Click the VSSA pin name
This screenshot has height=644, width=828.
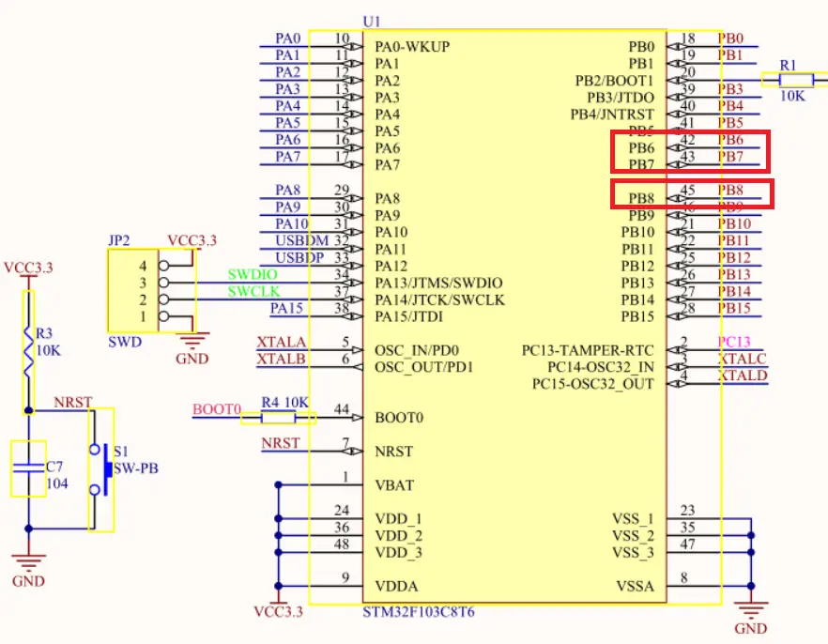pyautogui.click(x=636, y=587)
